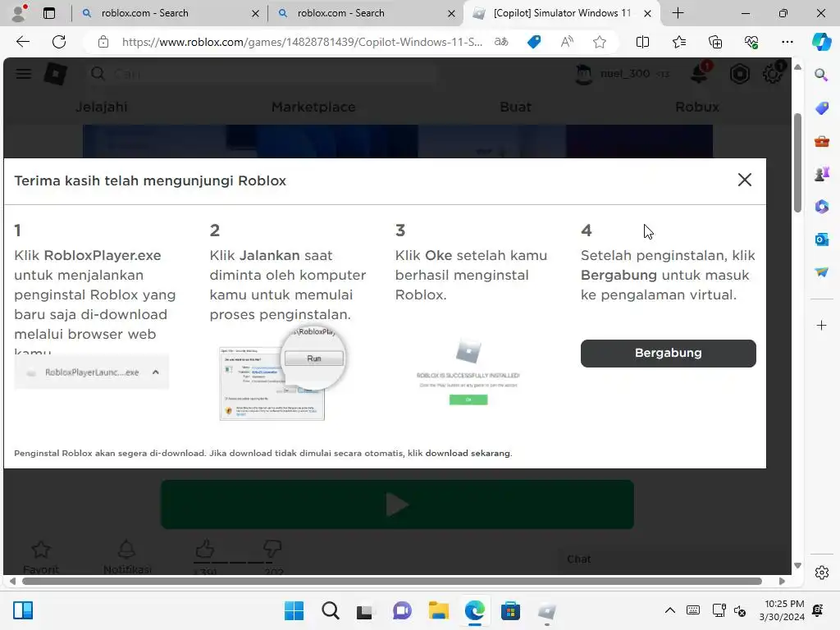Click the vertical page scrollbar
This screenshot has height=630, width=840.
click(797, 163)
